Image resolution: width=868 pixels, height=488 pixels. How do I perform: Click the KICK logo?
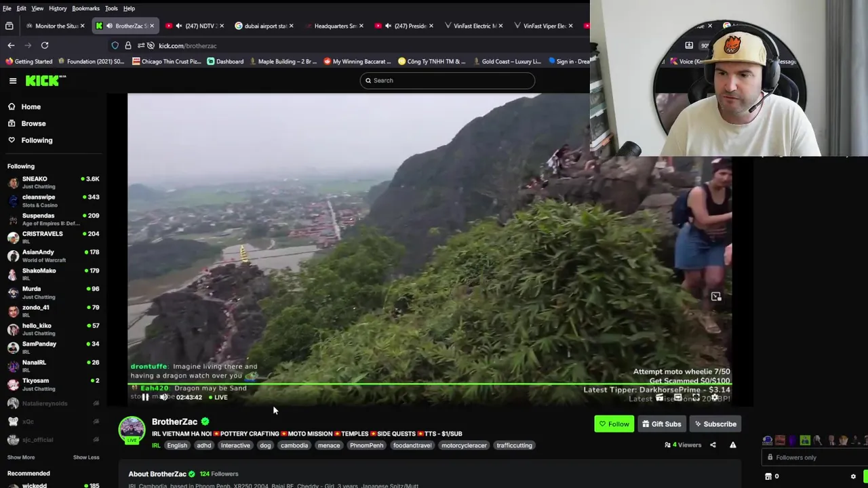tap(45, 81)
